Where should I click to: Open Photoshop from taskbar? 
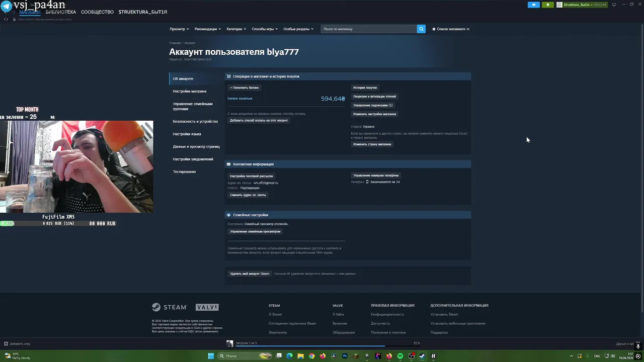(x=345, y=356)
